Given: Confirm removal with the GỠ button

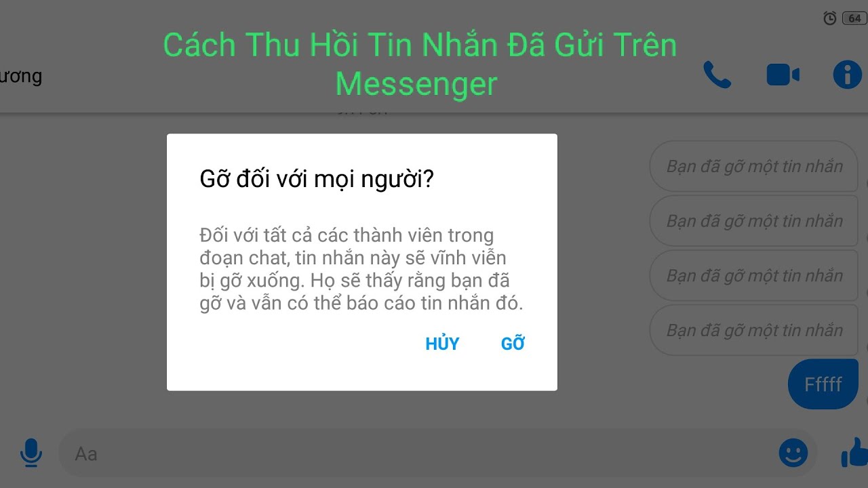Looking at the screenshot, I should pyautogui.click(x=513, y=344).
